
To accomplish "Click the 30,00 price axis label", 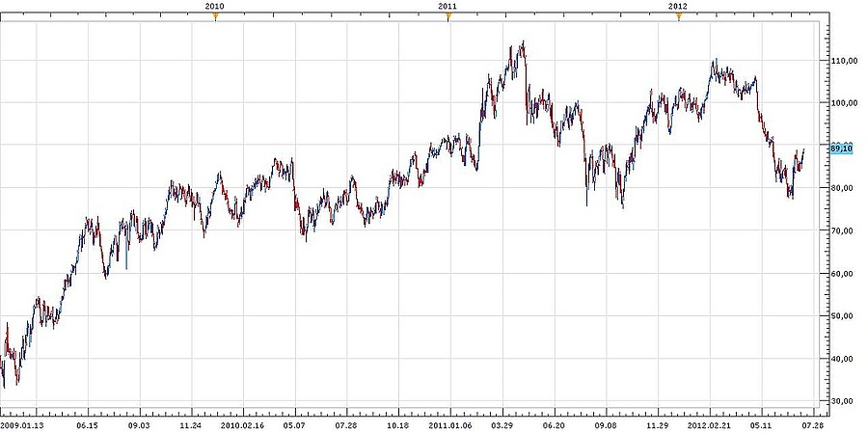I will click(x=842, y=401).
